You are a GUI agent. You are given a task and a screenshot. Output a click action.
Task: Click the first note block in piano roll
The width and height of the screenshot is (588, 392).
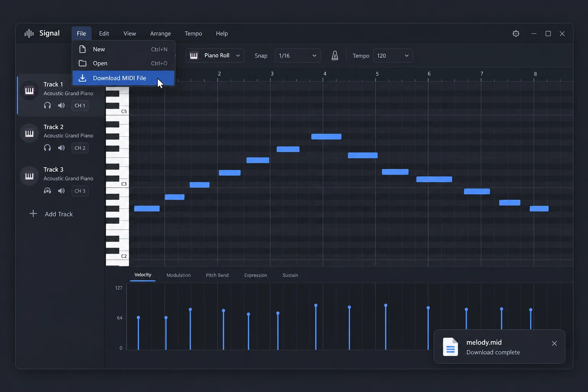[x=147, y=209]
